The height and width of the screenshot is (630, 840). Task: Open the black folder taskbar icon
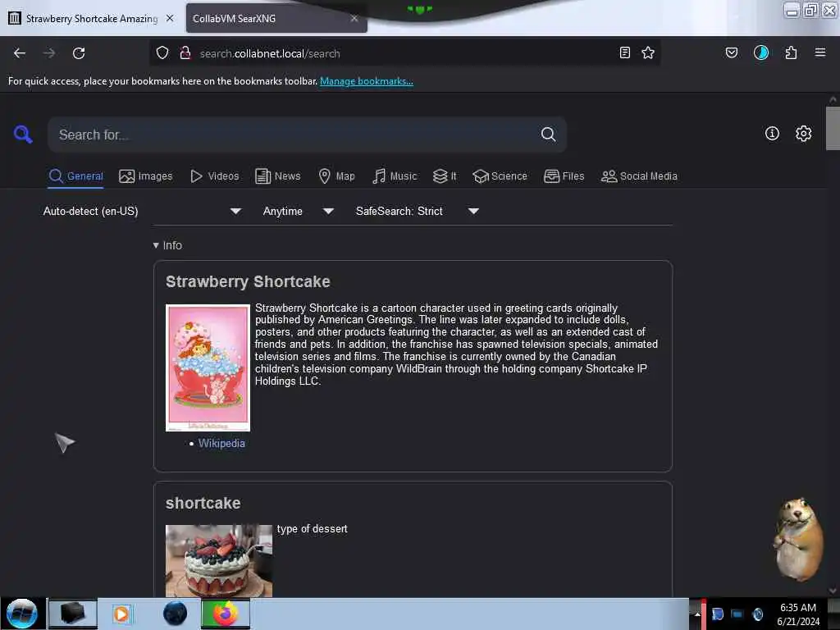(72, 614)
